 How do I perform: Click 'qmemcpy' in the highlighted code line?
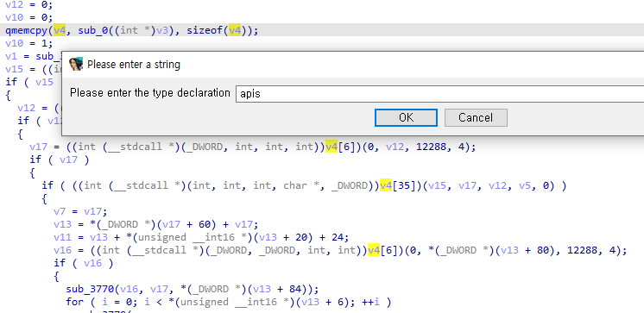[26, 31]
